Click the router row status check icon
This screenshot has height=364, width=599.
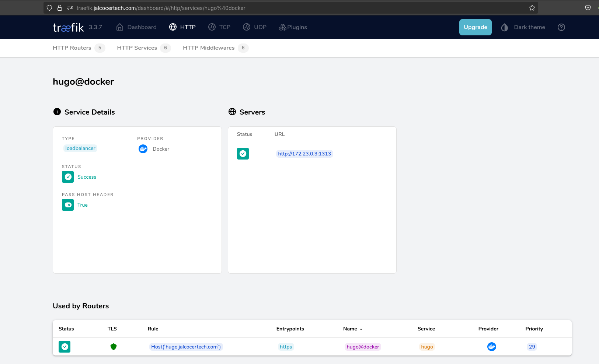click(65, 347)
